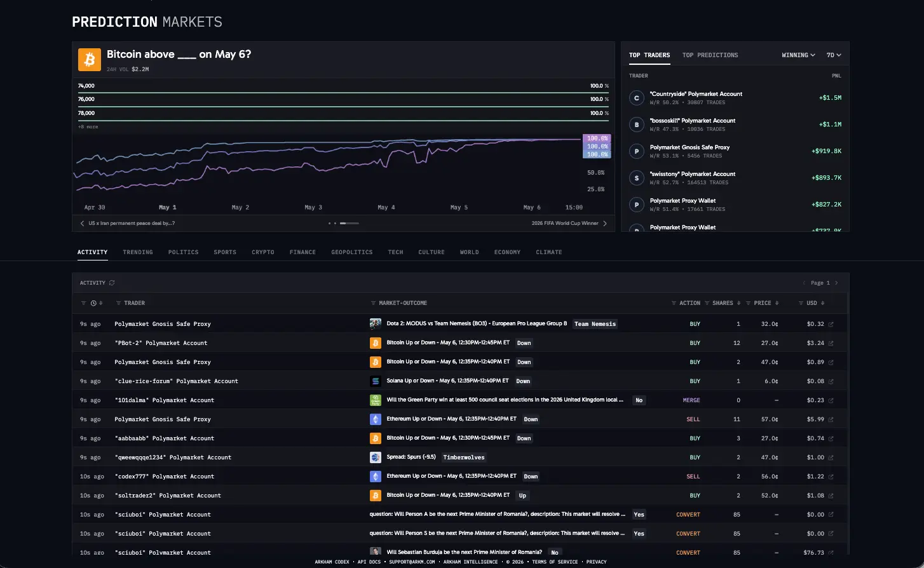Sort by Shares using its sort arrows
This screenshot has width=924, height=568.
(739, 303)
